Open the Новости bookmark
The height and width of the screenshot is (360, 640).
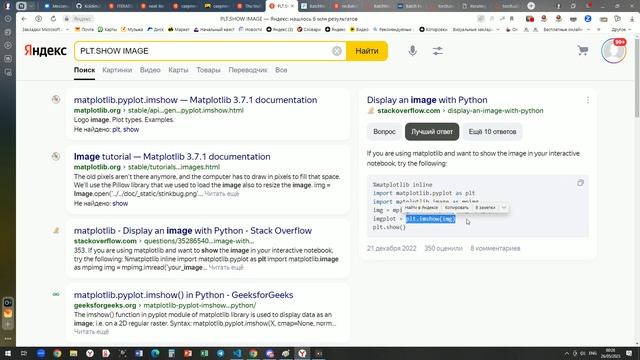click(250, 29)
